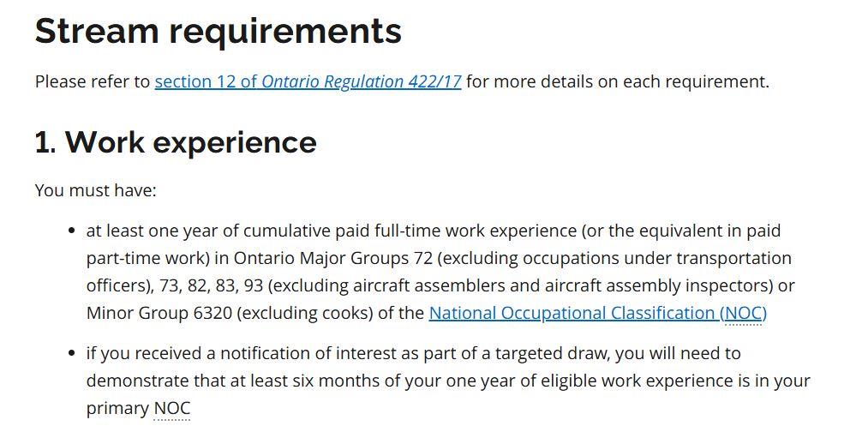Click the "You must have:" text
Image resolution: width=868 pixels, height=438 pixels.
pos(95,190)
